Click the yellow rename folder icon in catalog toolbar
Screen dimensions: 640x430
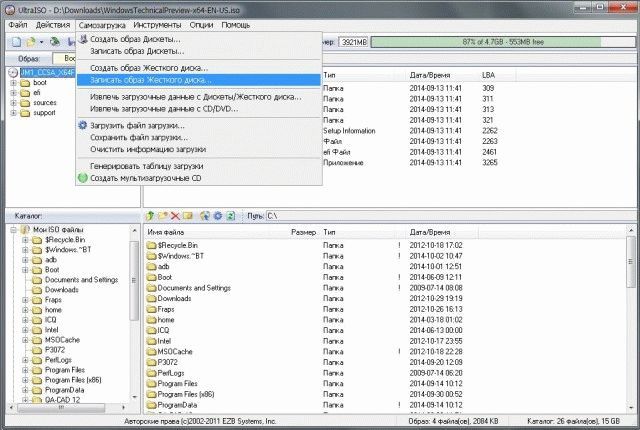(188, 216)
